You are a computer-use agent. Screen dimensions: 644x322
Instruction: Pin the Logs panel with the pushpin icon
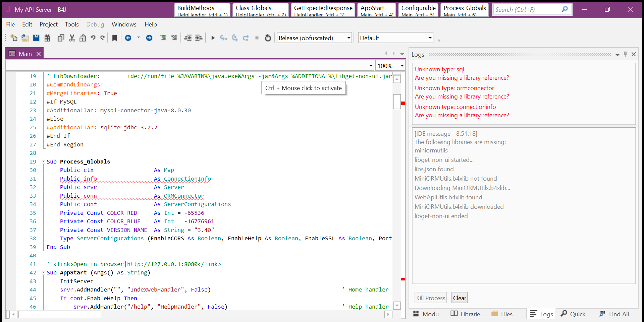[625, 54]
